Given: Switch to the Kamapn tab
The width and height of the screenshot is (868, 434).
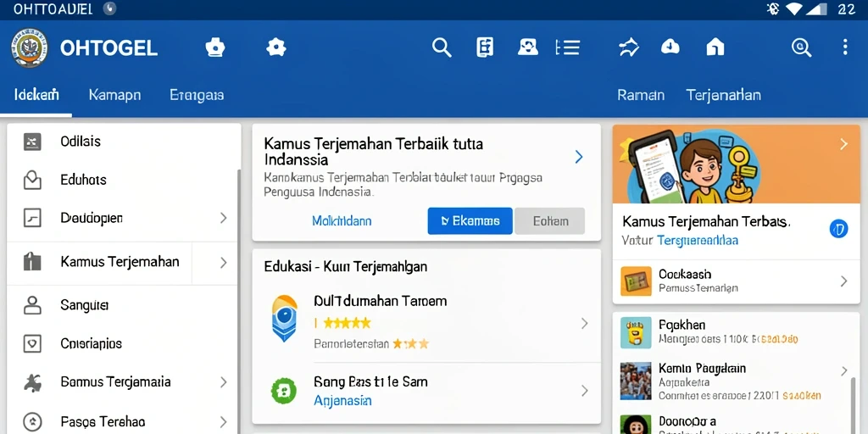Looking at the screenshot, I should (x=114, y=95).
